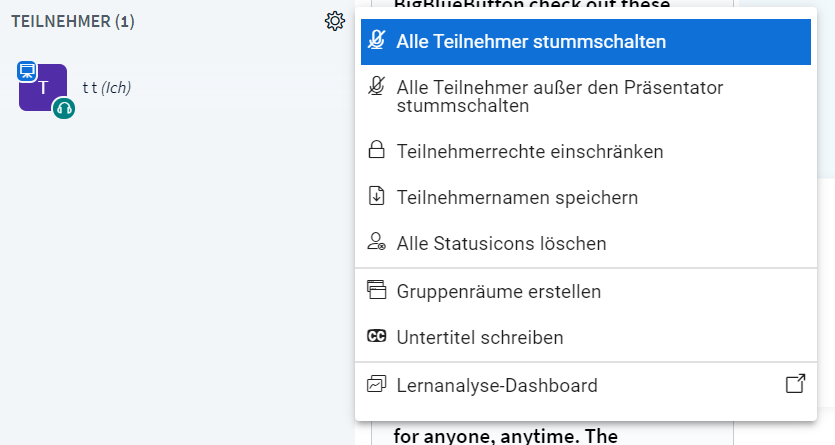835x445 pixels.
Task: Click the CC closed captions icon
Action: pos(376,336)
